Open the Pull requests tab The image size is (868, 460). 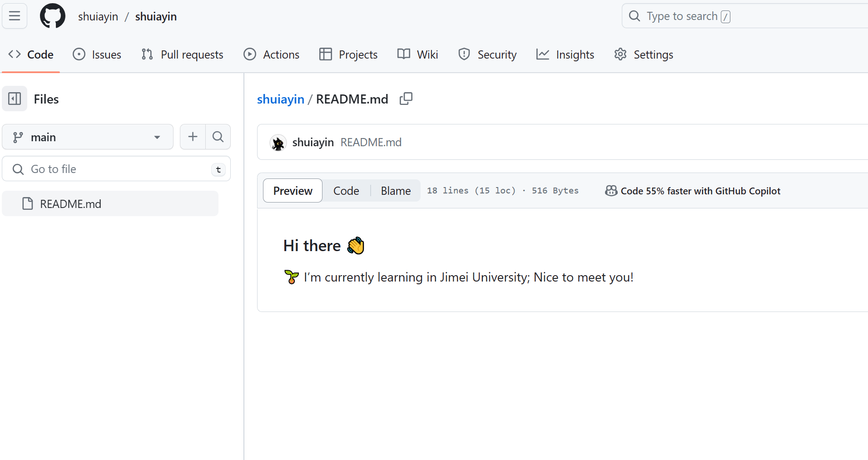(x=183, y=54)
